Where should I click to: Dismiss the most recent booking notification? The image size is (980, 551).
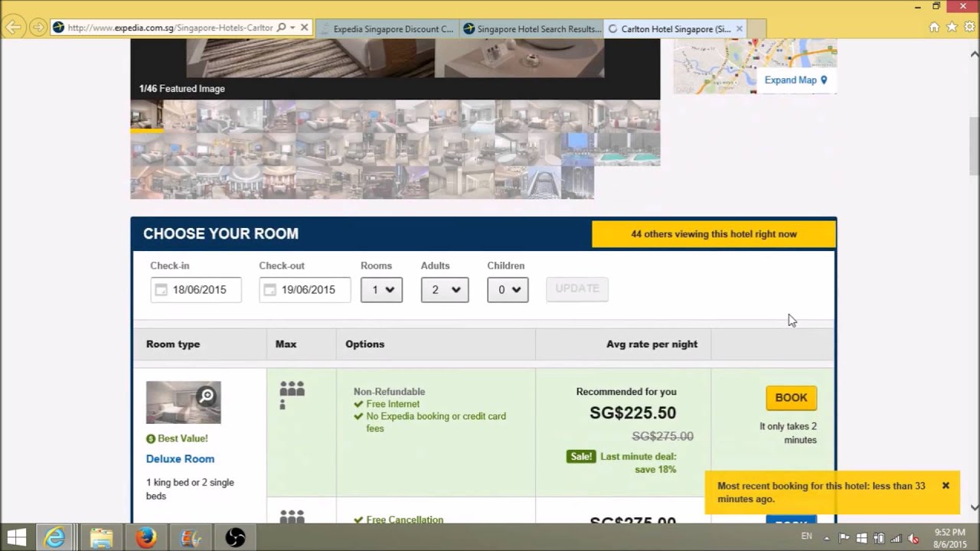click(946, 485)
